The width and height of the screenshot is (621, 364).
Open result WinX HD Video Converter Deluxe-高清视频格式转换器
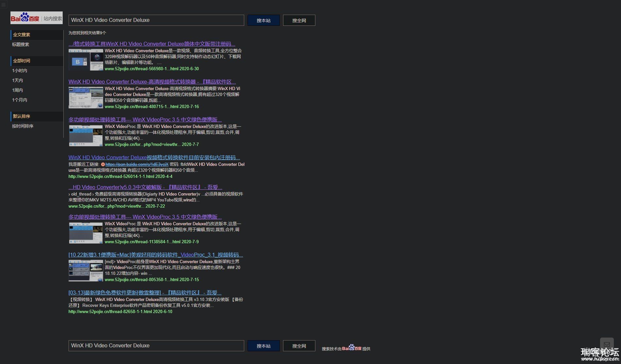[152, 82]
